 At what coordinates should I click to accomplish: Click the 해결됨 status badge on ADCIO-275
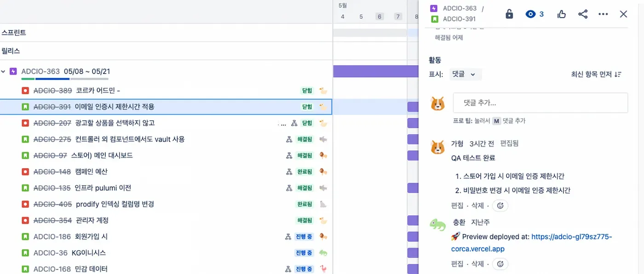(305, 139)
